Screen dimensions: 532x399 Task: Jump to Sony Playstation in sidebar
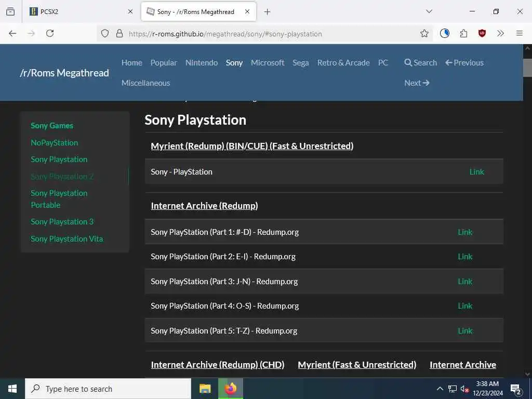pyautogui.click(x=59, y=159)
